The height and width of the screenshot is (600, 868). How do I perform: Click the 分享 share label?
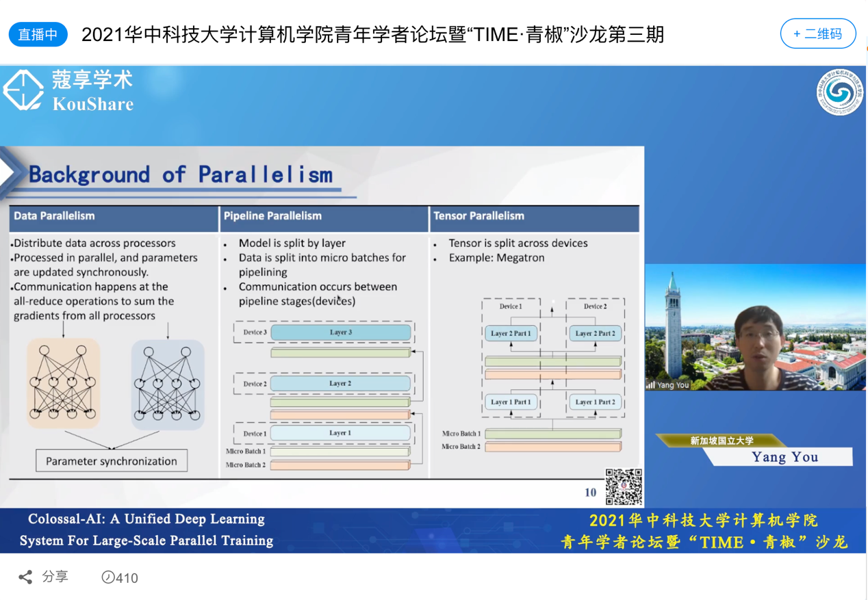55,577
